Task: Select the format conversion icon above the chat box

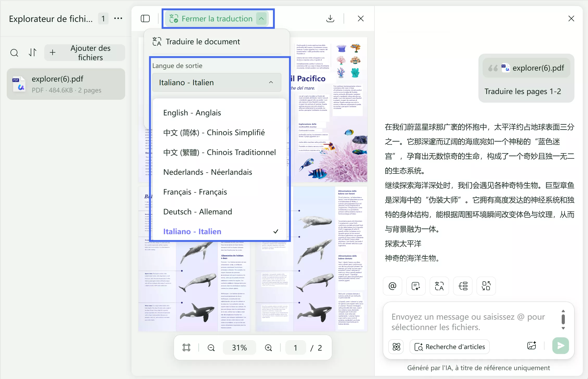Action: [x=486, y=286]
